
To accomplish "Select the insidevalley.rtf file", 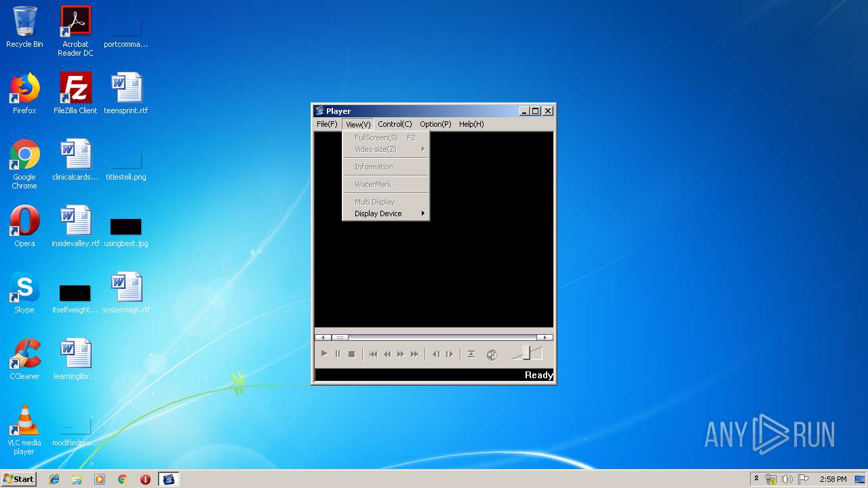I will pos(75,226).
